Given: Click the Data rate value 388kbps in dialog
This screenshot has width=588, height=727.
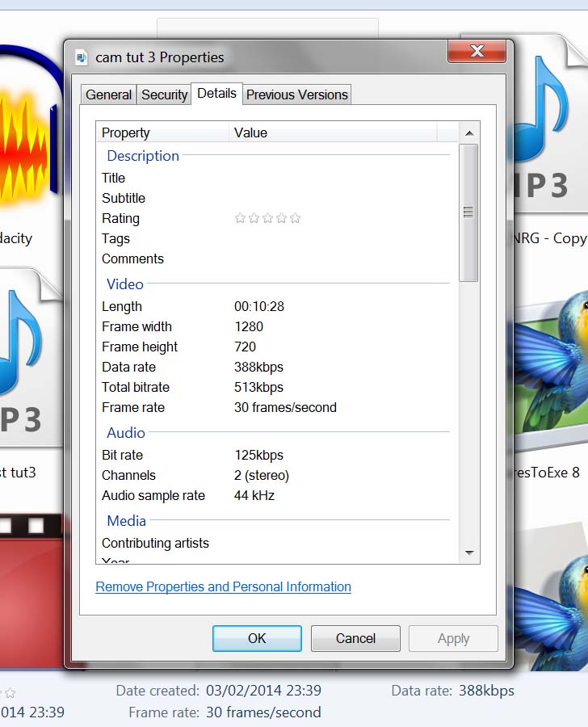Looking at the screenshot, I should 258,367.
